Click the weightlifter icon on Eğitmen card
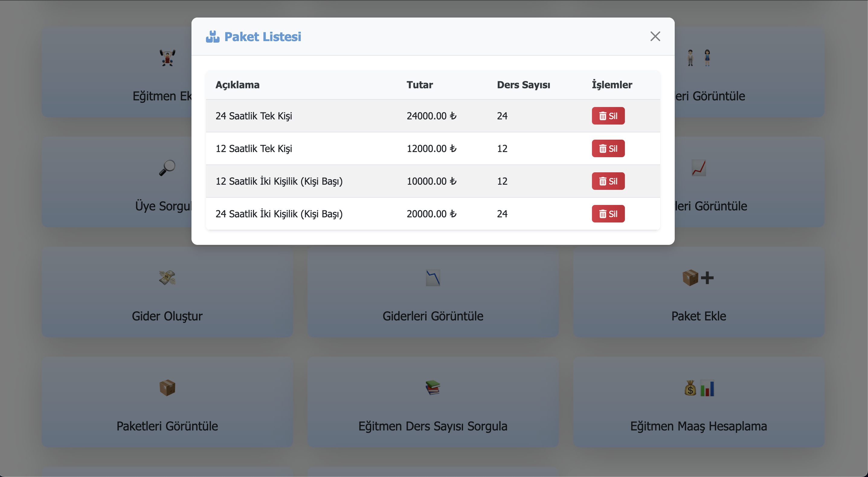The width and height of the screenshot is (868, 477). pyautogui.click(x=167, y=58)
